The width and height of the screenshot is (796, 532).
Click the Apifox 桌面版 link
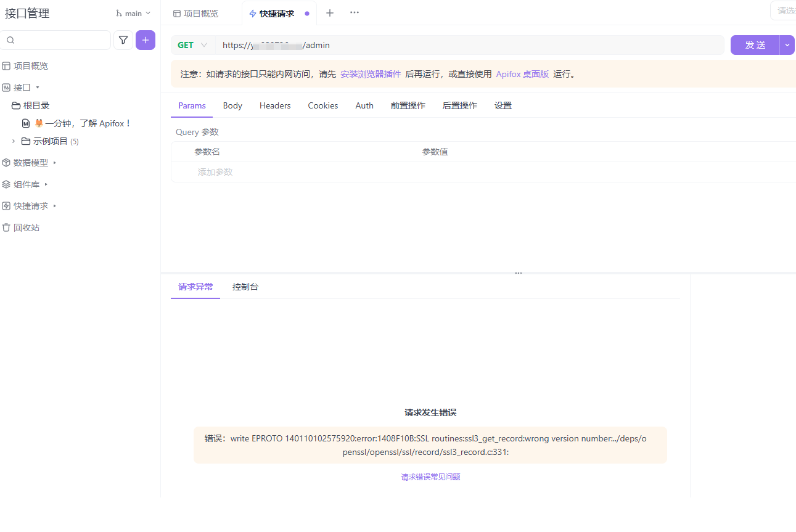coord(522,74)
